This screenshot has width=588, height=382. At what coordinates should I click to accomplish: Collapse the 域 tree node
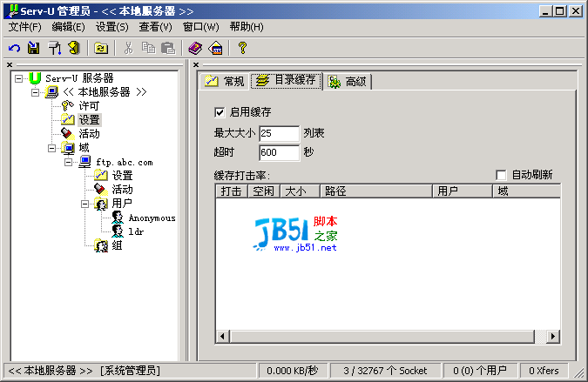point(51,148)
